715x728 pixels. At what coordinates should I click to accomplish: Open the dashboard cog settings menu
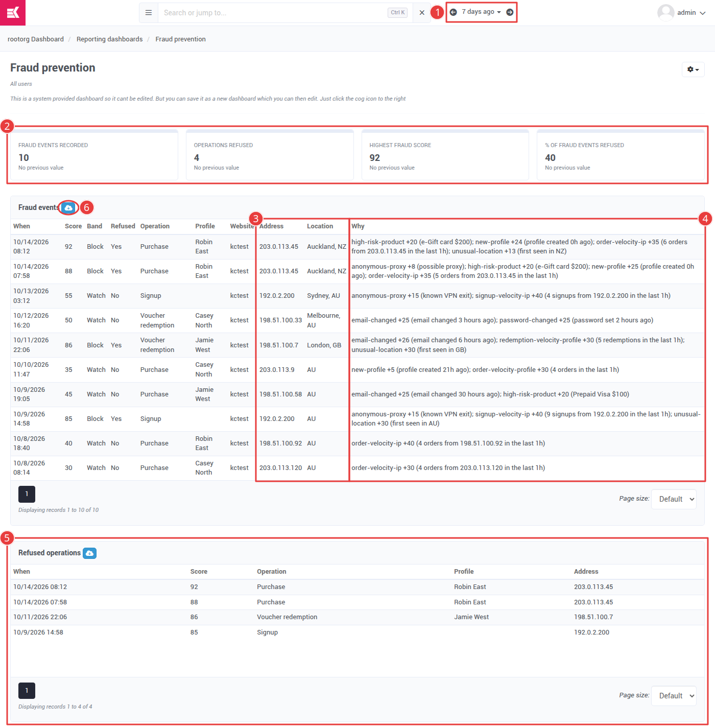(693, 69)
